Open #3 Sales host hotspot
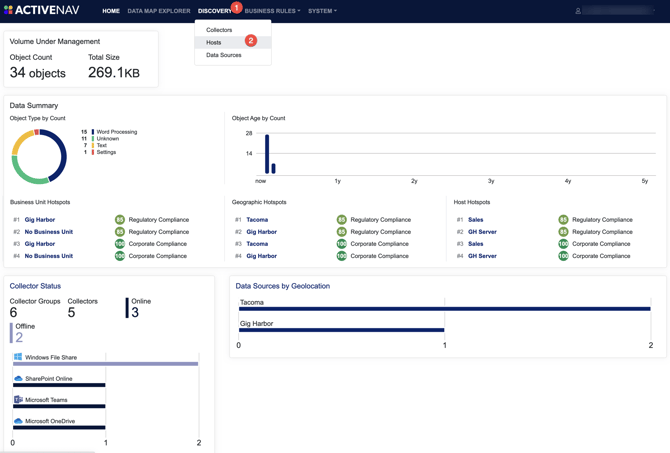Viewport: 670px width, 453px height. coord(476,244)
